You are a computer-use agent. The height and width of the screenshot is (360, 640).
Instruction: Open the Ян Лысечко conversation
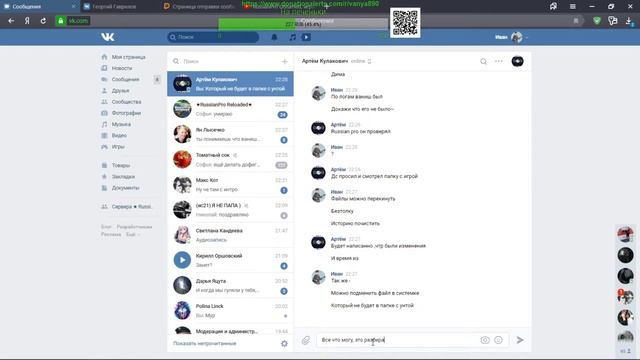click(x=230, y=134)
